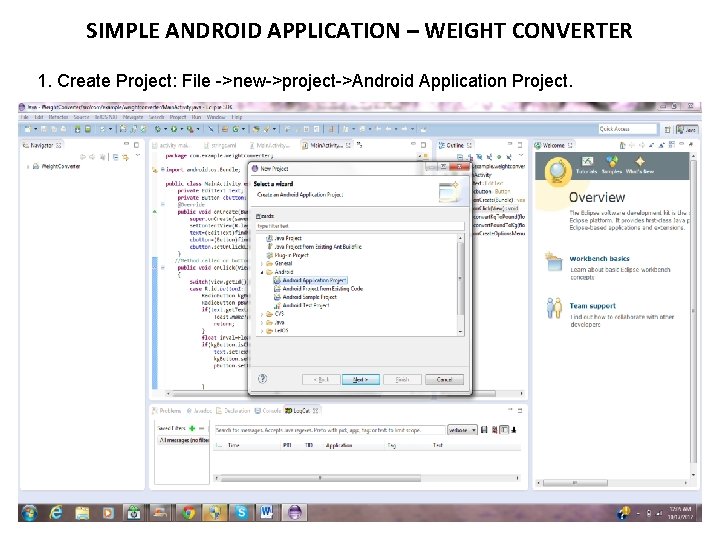Click the help question mark in New Project
This screenshot has width=720, height=540.
point(262,379)
